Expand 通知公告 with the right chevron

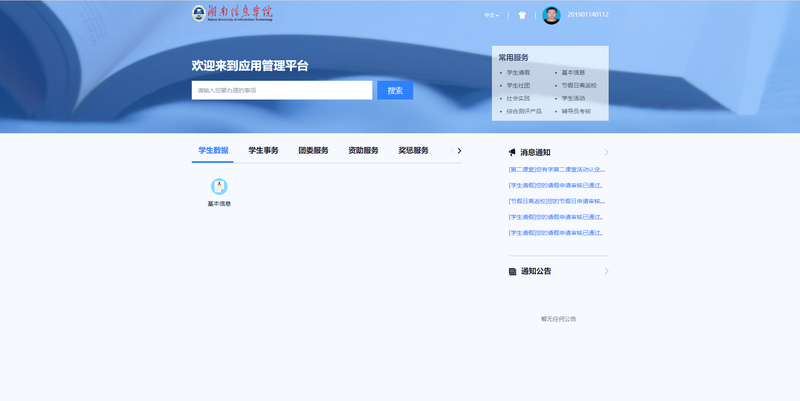click(606, 271)
